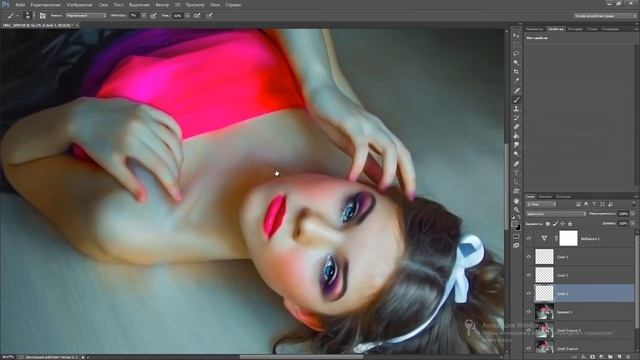Open the Tool Preset picker arrow
640x360 pixels.
click(18, 16)
